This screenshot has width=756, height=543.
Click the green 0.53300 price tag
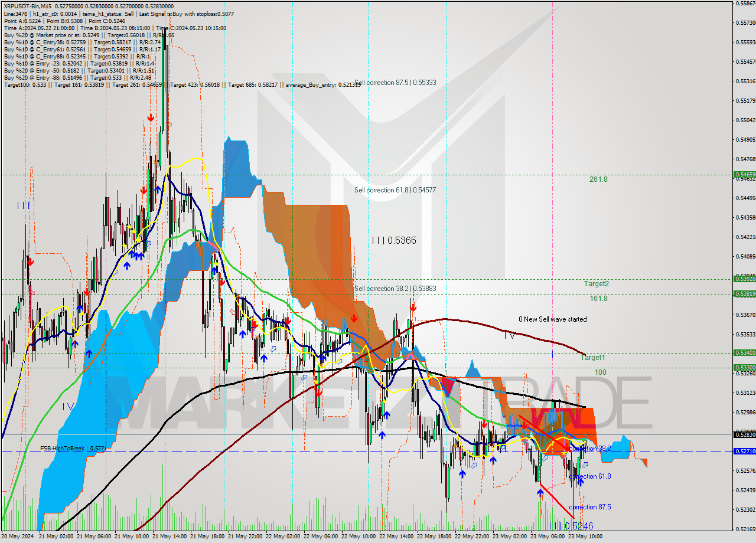coord(744,367)
